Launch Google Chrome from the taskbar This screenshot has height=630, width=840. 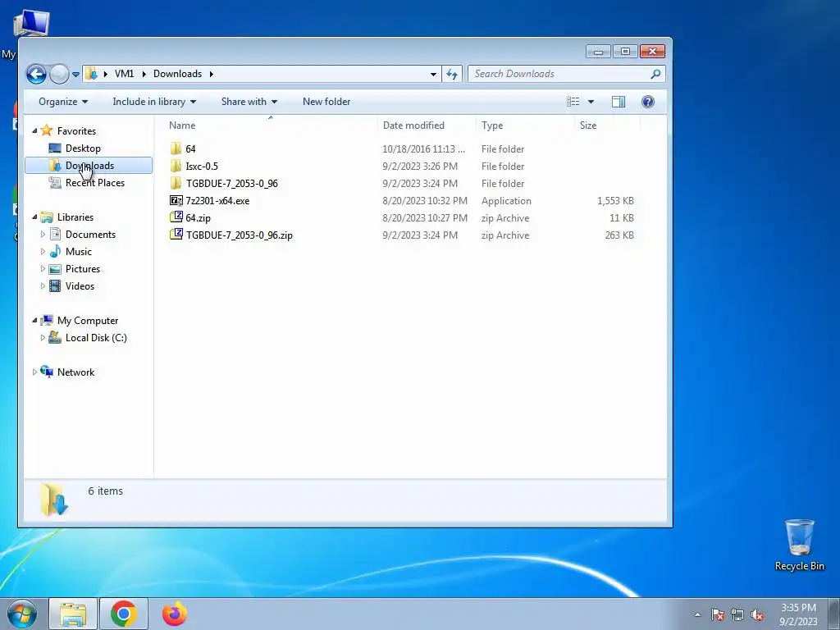124,614
